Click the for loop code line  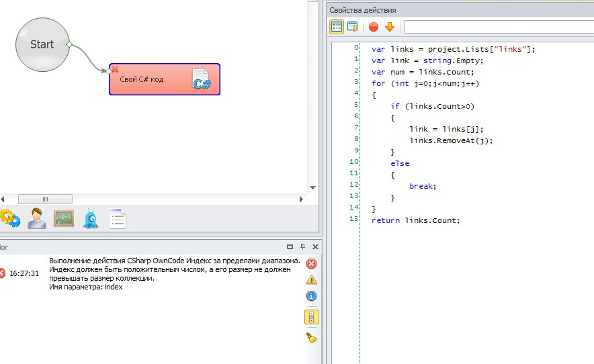(425, 83)
